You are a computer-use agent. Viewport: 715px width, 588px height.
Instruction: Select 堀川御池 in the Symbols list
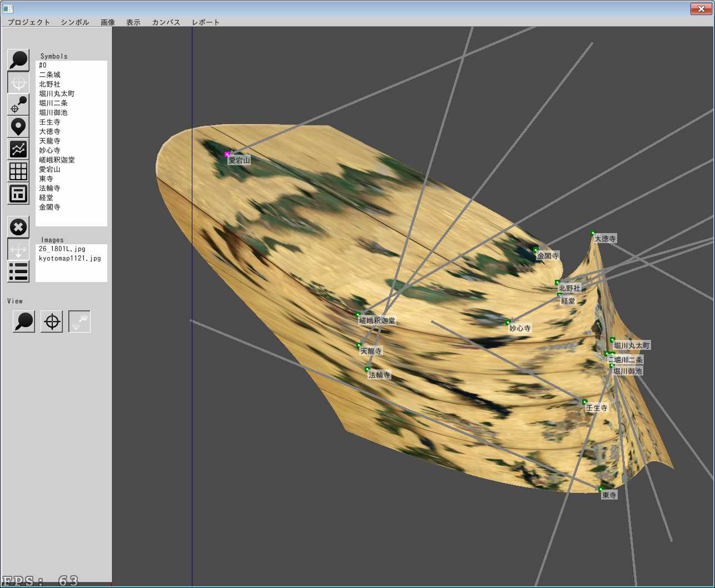coord(71,112)
